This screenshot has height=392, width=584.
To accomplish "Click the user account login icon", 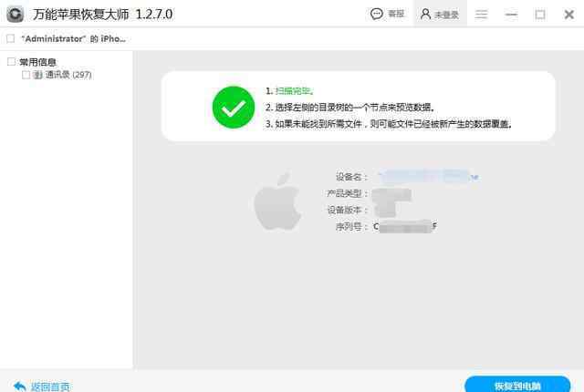I will click(x=425, y=15).
